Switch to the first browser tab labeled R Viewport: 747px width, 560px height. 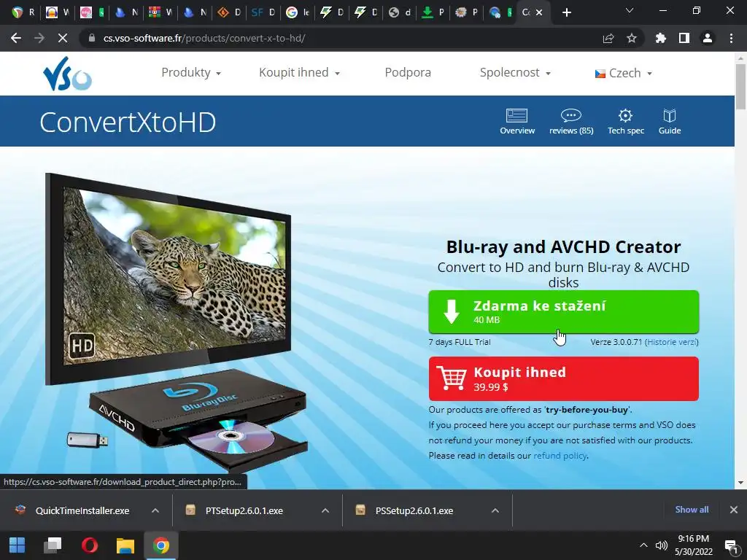[x=23, y=12]
